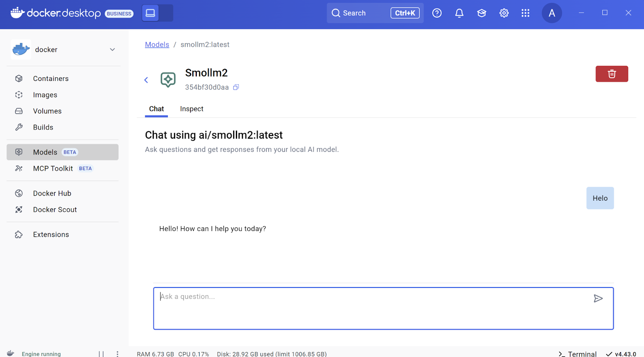Viewport: 644px width, 357px height.
Task: Click the Models icon in sidebar
Action: click(19, 152)
